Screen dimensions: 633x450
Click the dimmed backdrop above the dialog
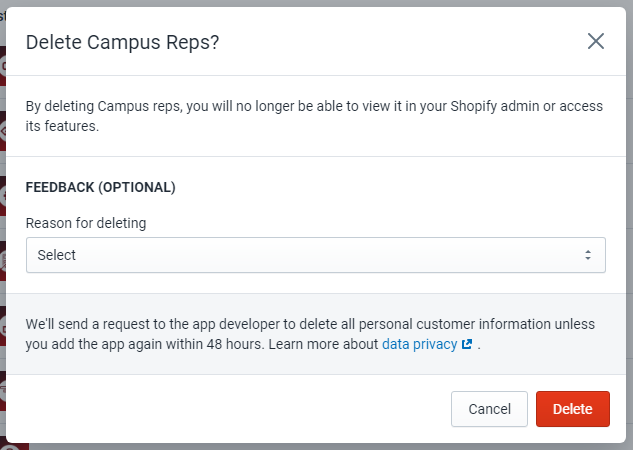[x=316, y=3]
